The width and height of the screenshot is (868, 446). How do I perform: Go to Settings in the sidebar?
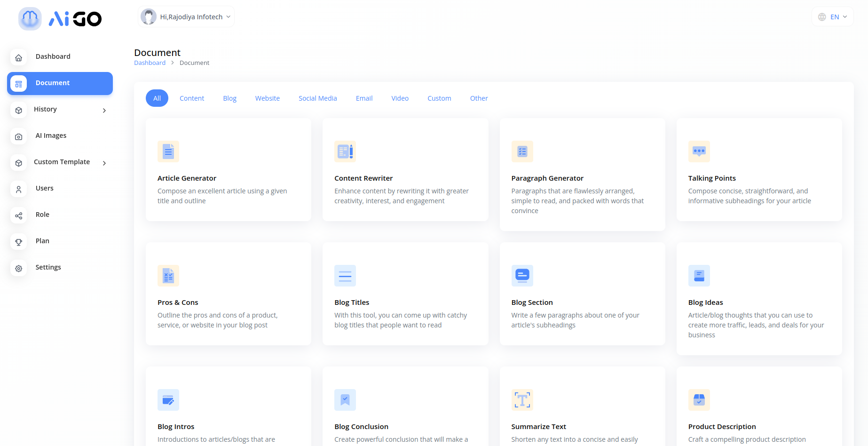tap(48, 267)
